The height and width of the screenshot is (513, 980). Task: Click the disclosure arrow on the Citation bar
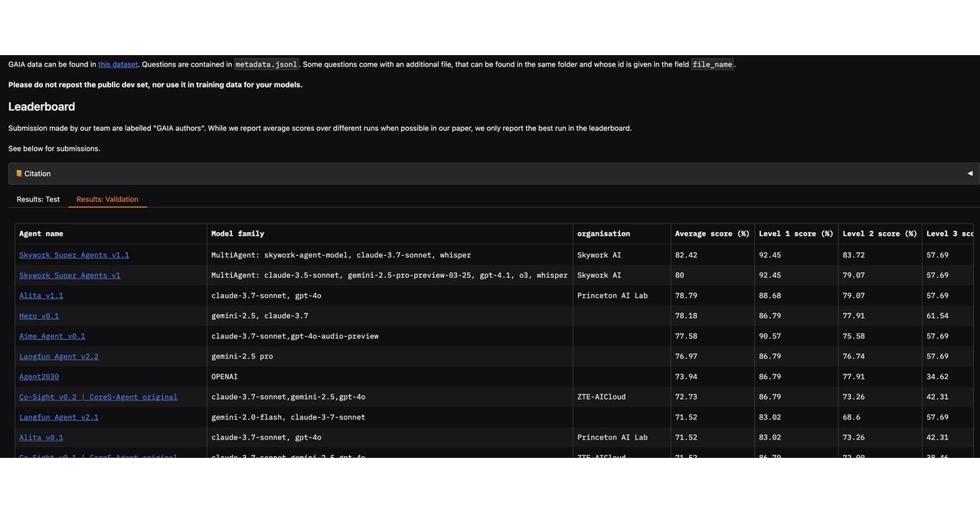969,173
